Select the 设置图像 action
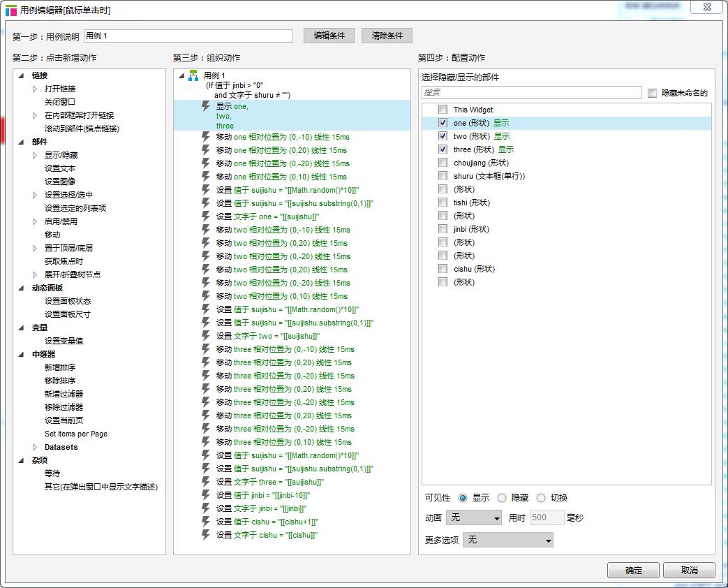 [60, 182]
